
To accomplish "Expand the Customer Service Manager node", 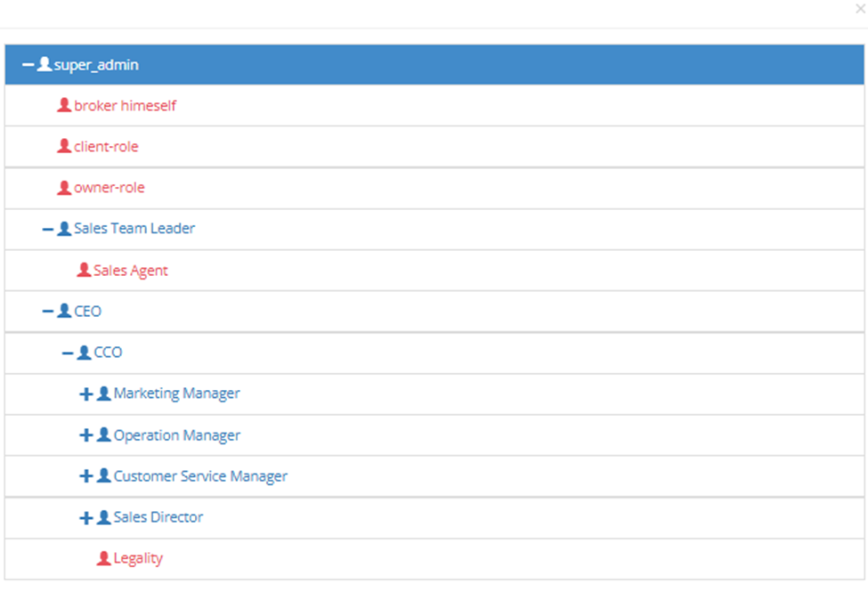I will tap(85, 476).
